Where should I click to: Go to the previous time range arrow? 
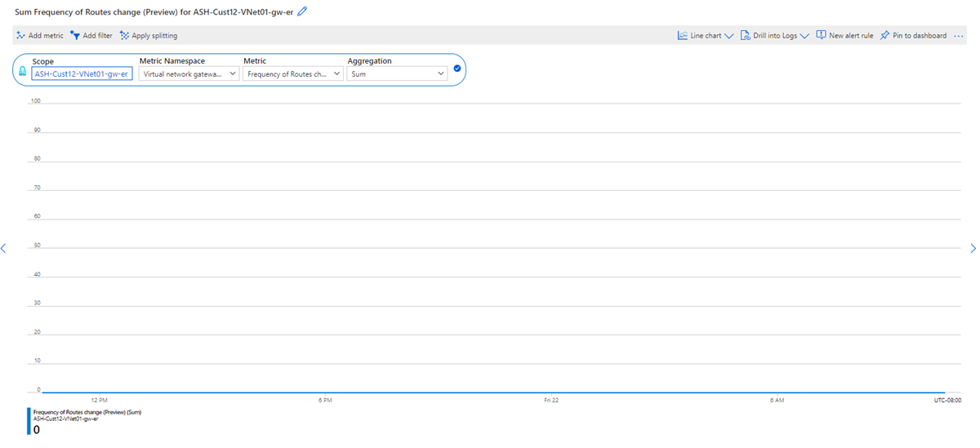pos(4,248)
